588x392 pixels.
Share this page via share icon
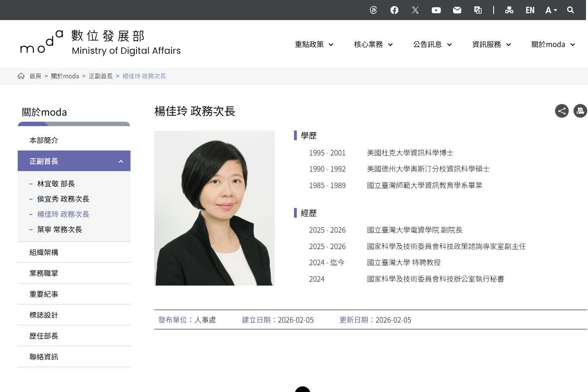click(x=562, y=111)
